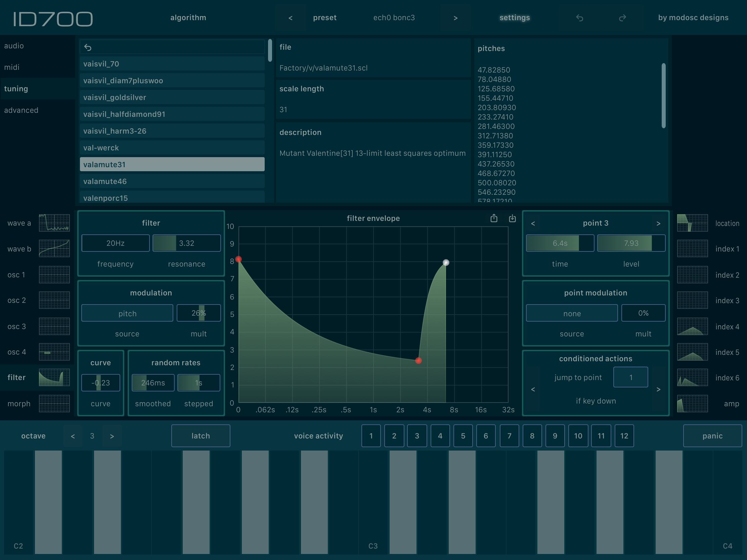Click the redo arrow icon in header
Screen dimensions: 747x560
(x=622, y=18)
